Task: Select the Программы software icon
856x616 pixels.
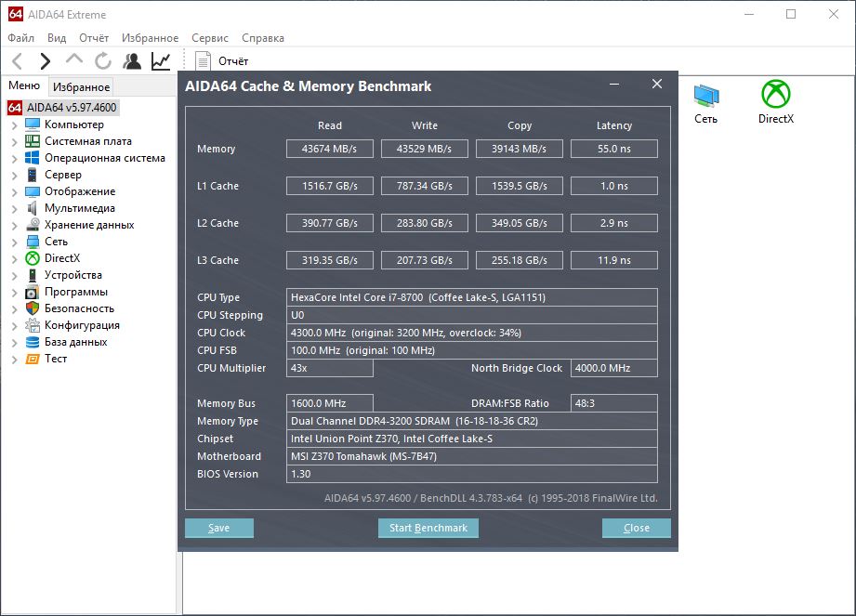Action: 33,292
